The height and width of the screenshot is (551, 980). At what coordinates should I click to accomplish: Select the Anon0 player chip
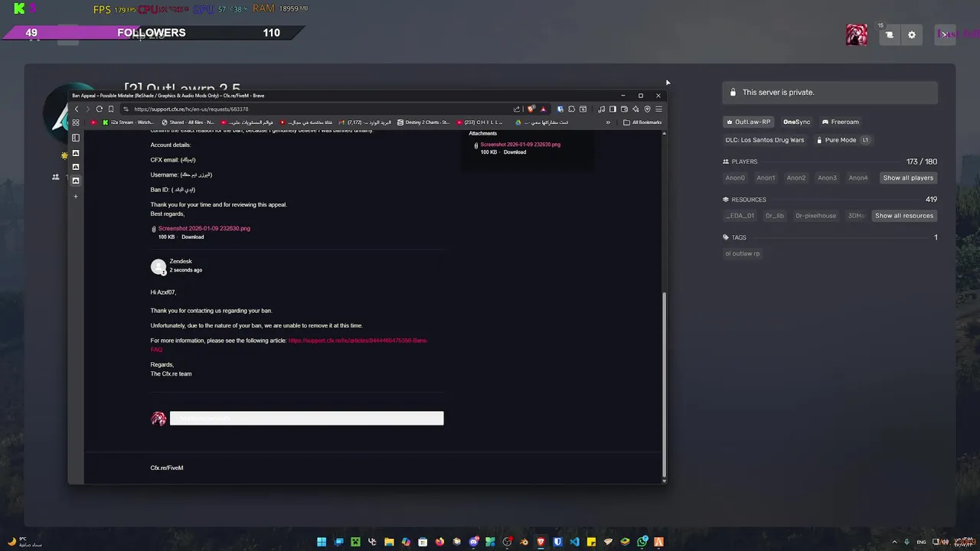point(735,178)
